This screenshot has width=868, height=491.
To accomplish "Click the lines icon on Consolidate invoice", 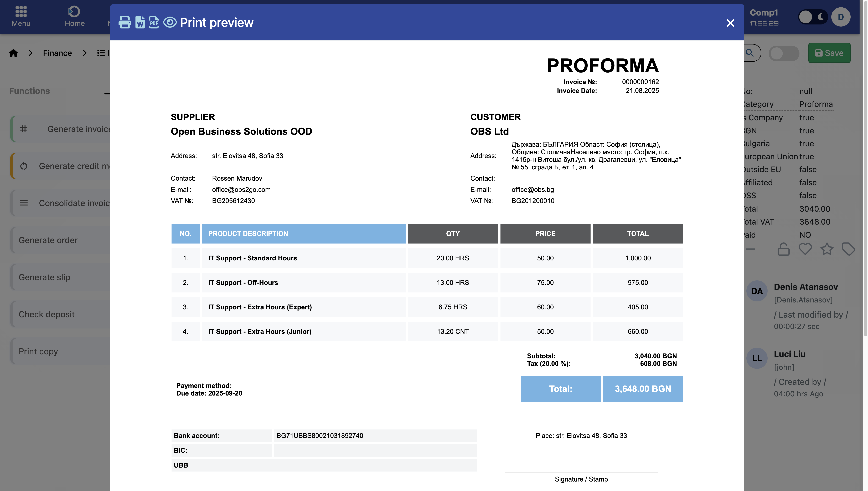I will (24, 203).
